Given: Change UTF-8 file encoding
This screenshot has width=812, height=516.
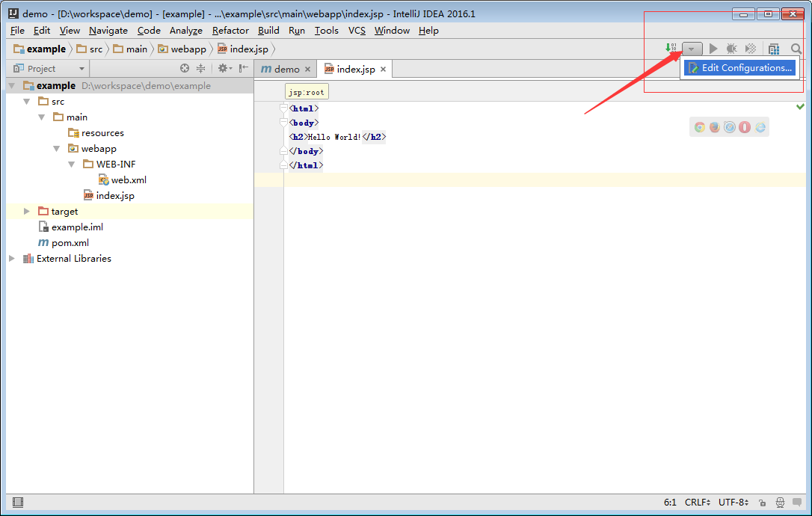Looking at the screenshot, I should 733,502.
